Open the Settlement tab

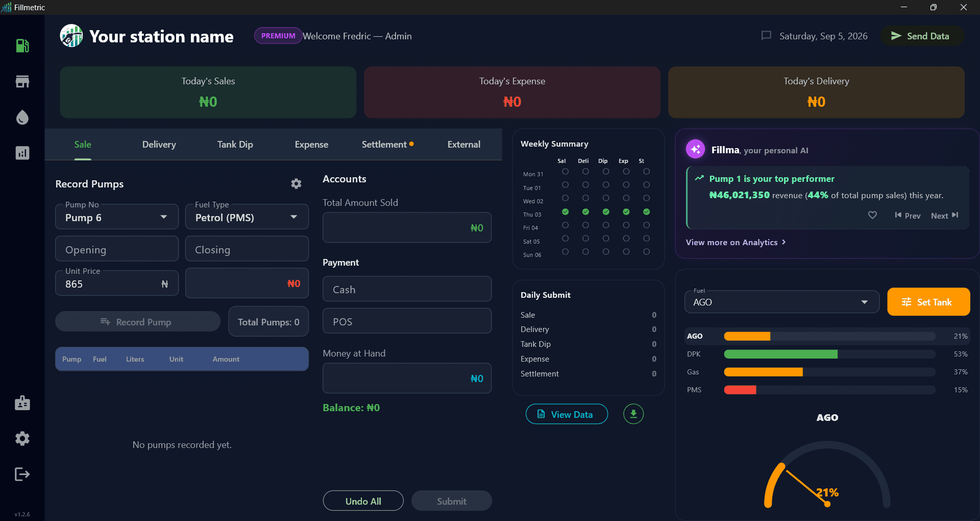(387, 145)
